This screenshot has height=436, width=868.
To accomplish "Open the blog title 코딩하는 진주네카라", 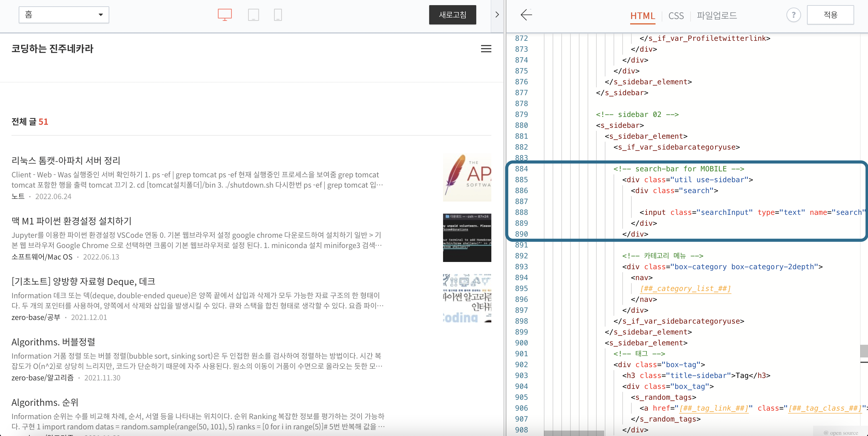I will point(52,49).
